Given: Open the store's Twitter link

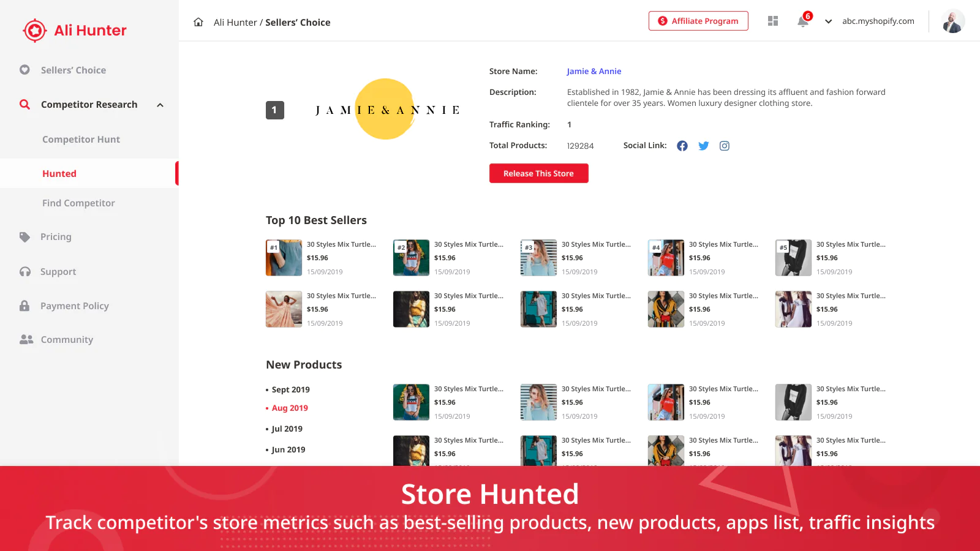Looking at the screenshot, I should [x=704, y=146].
